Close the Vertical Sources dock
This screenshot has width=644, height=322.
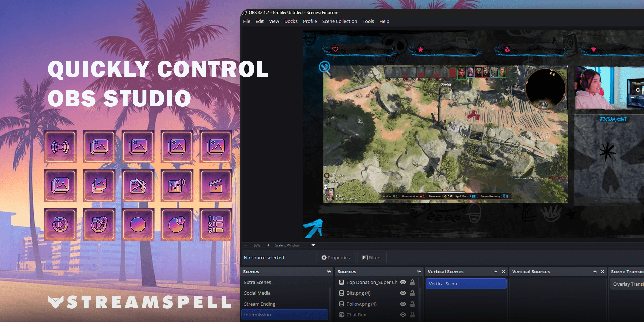tap(602, 271)
